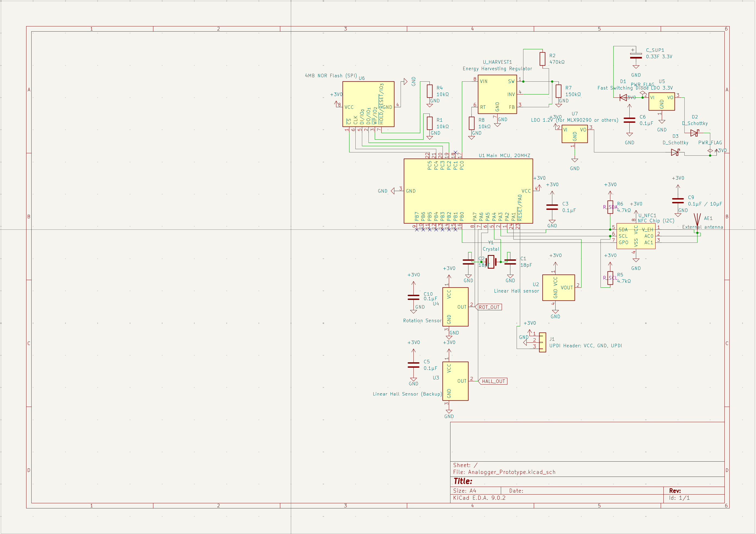Select pull-up resistor R5 on SCL

tap(610, 278)
